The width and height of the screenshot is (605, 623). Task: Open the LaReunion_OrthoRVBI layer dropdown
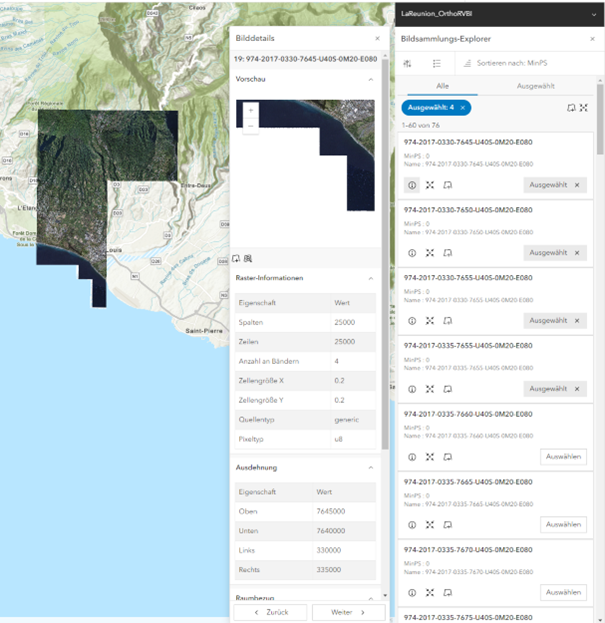594,15
